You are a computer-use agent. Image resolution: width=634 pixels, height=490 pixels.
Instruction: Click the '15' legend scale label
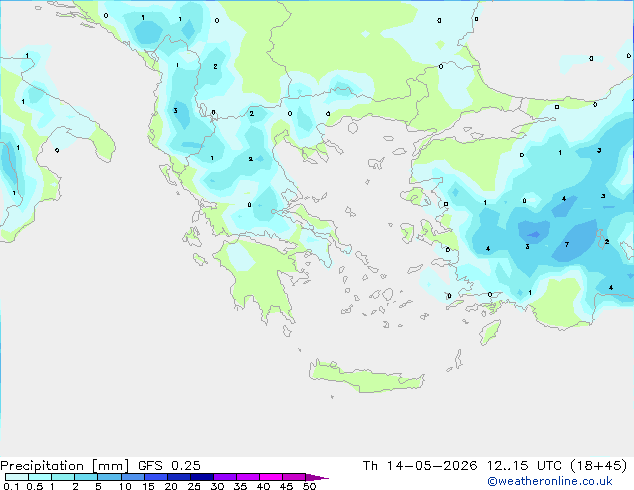tap(148, 486)
